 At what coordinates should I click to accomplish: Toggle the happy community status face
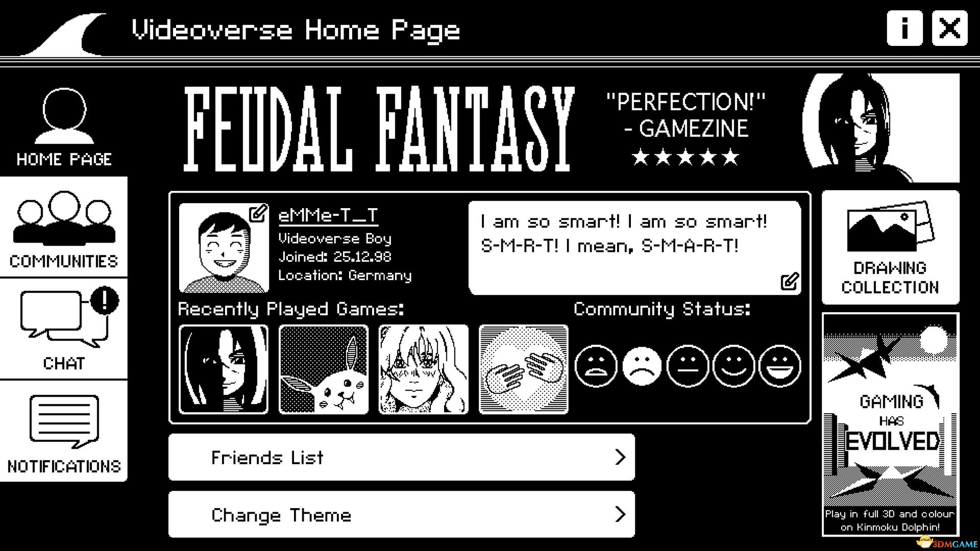(732, 367)
